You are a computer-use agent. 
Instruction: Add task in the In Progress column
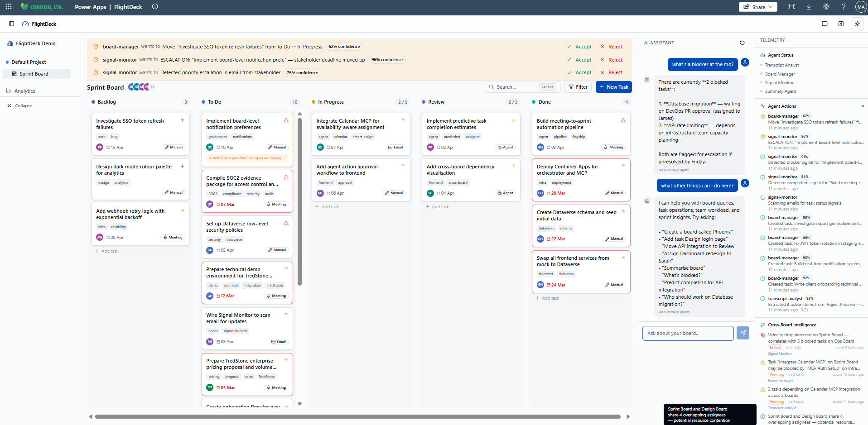(327, 207)
